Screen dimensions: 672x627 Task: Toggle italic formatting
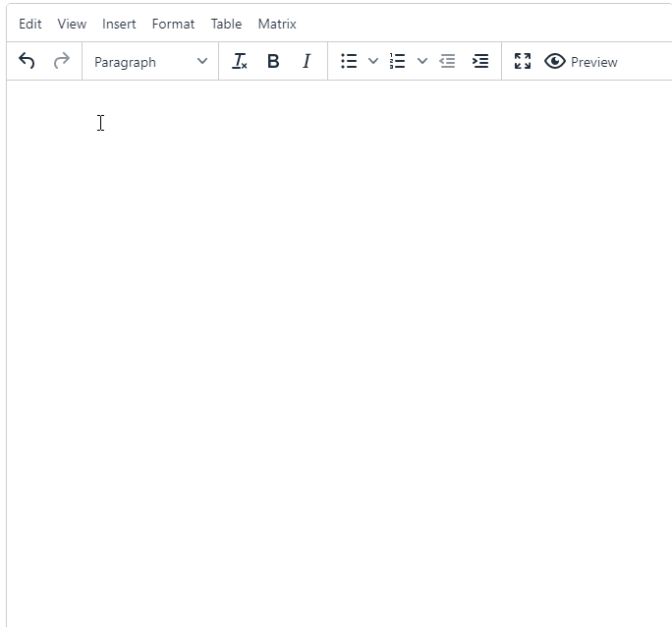[x=307, y=61]
